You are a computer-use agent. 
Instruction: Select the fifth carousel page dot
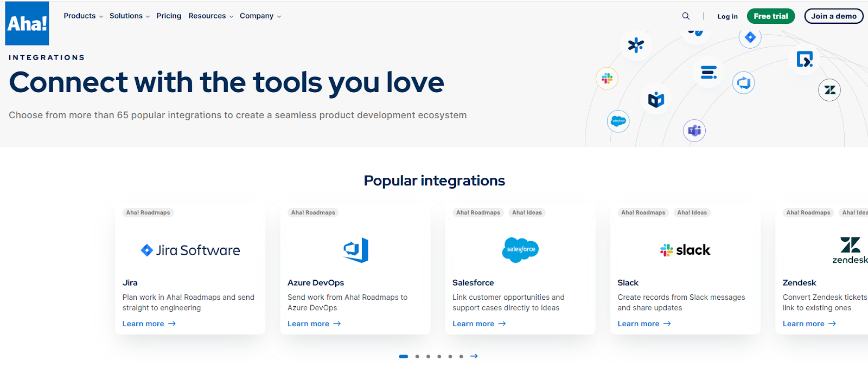pos(450,357)
